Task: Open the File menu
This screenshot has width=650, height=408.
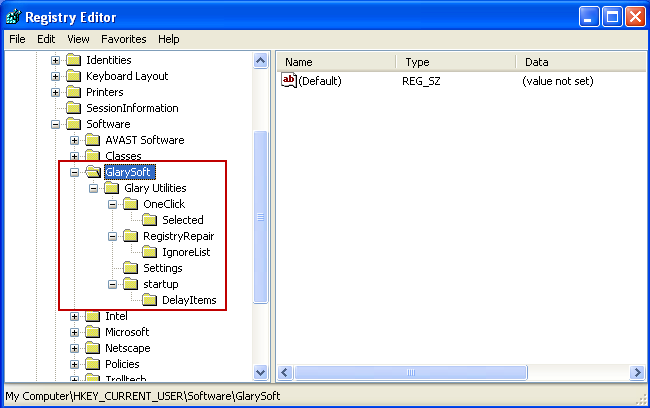Action: click(17, 39)
